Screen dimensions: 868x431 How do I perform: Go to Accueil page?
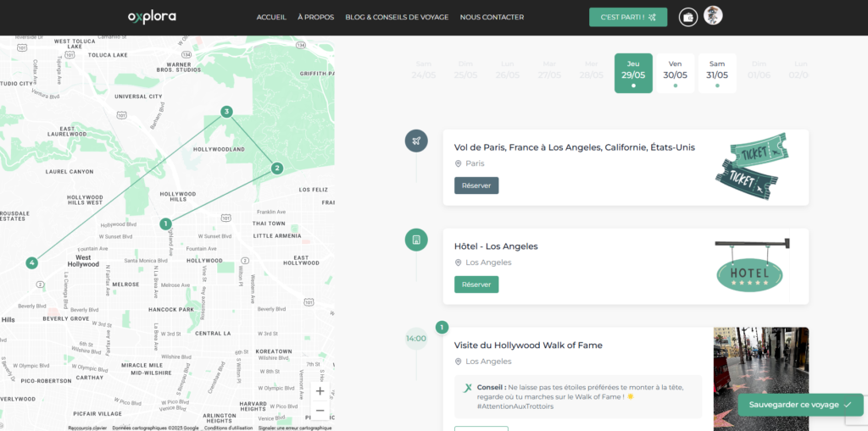point(271,17)
